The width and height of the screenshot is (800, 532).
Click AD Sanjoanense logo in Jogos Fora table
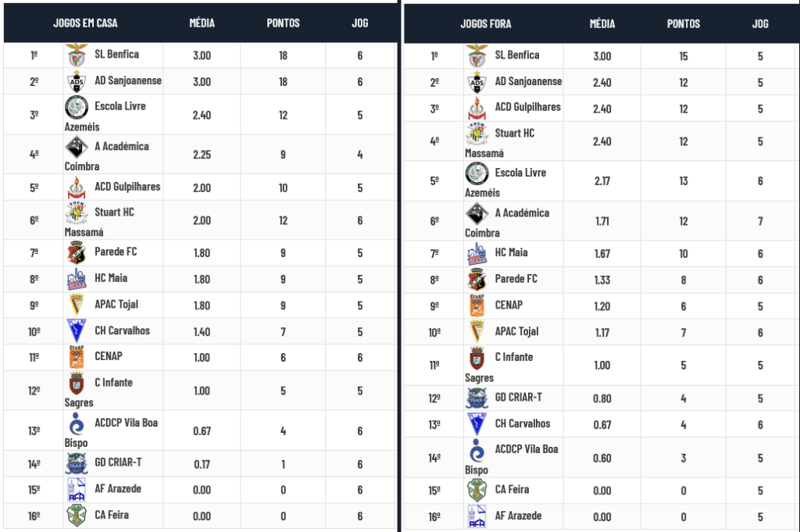coord(476,82)
